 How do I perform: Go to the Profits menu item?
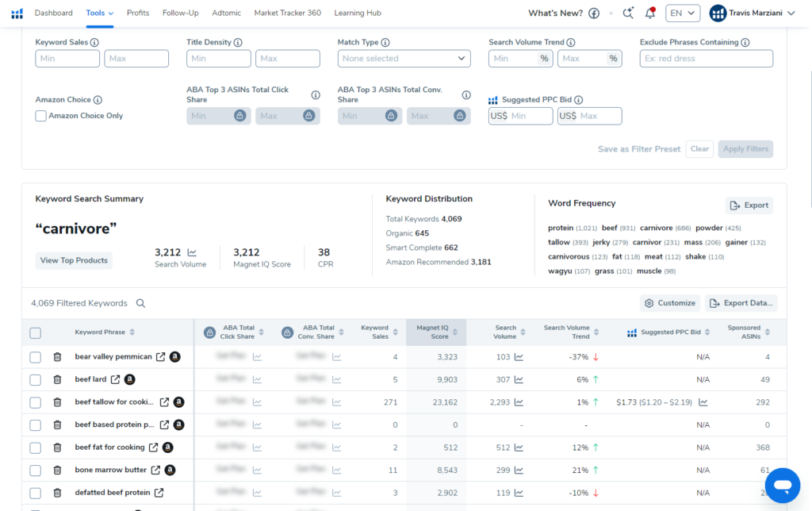pos(138,13)
